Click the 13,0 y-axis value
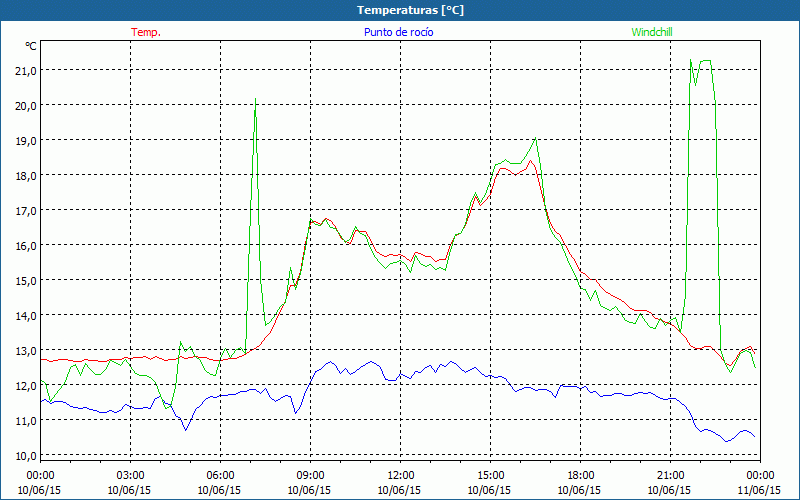Image resolution: width=800 pixels, height=500 pixels. click(25, 351)
